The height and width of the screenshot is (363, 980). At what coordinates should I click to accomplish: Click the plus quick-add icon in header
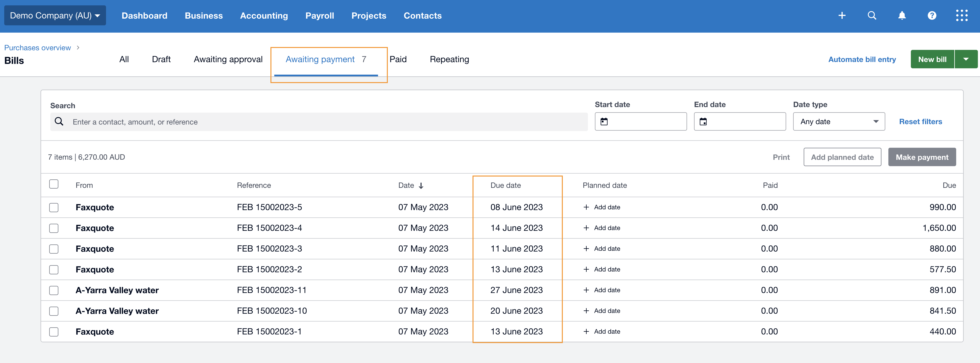(842, 16)
